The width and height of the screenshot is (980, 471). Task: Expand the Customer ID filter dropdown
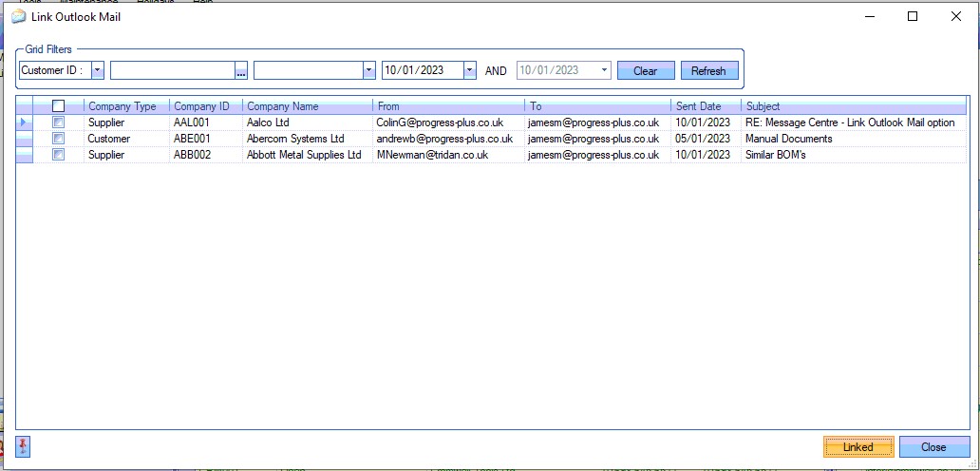98,70
